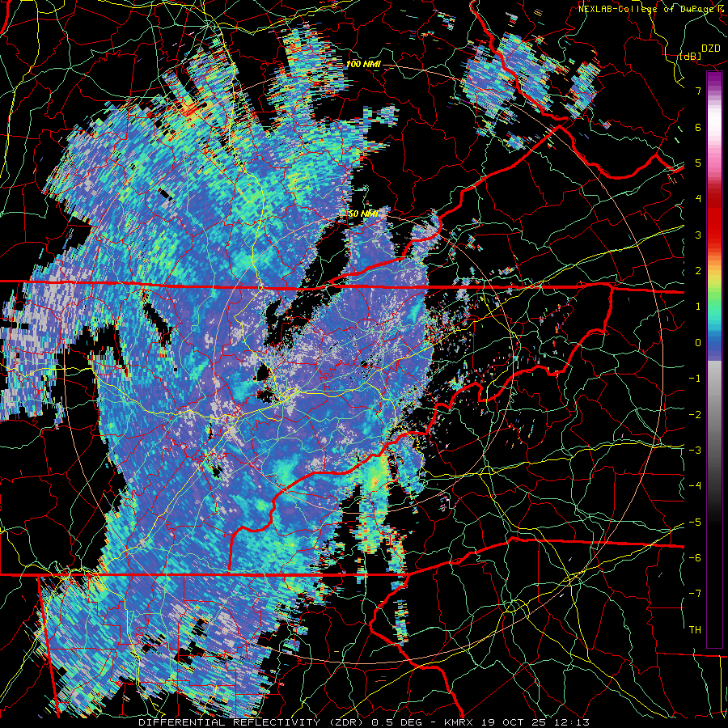Click the "1" scale value

pos(698,307)
